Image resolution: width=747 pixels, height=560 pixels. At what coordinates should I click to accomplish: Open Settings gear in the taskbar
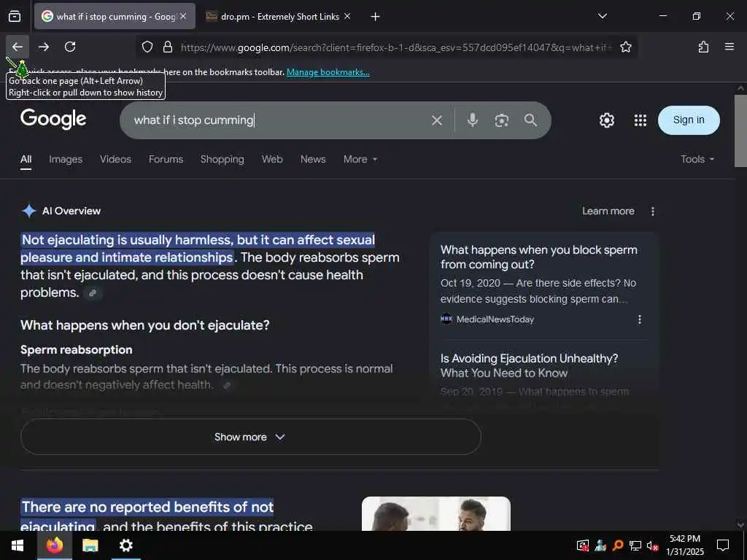pyautogui.click(x=125, y=545)
